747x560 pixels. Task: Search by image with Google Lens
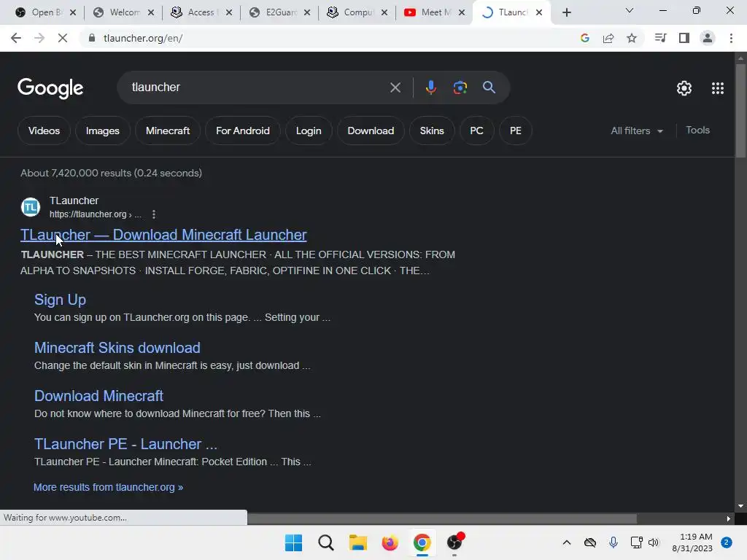460,87
